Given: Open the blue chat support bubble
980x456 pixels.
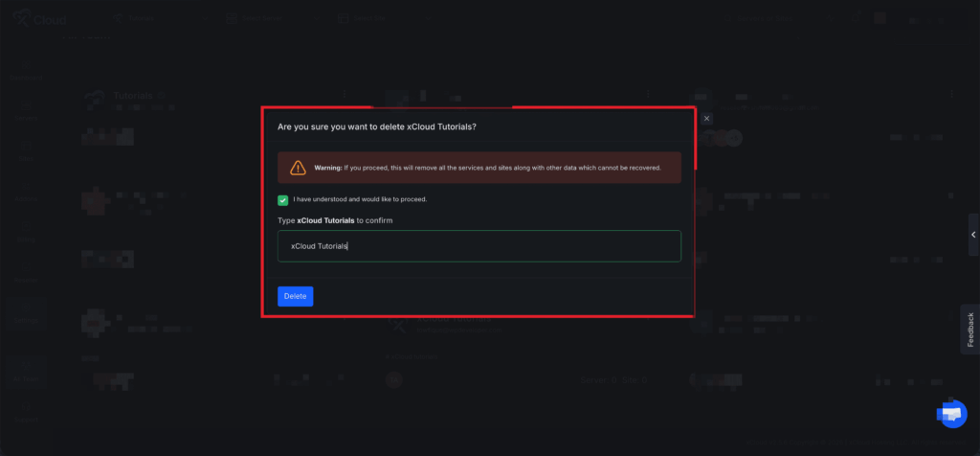Looking at the screenshot, I should [953, 414].
